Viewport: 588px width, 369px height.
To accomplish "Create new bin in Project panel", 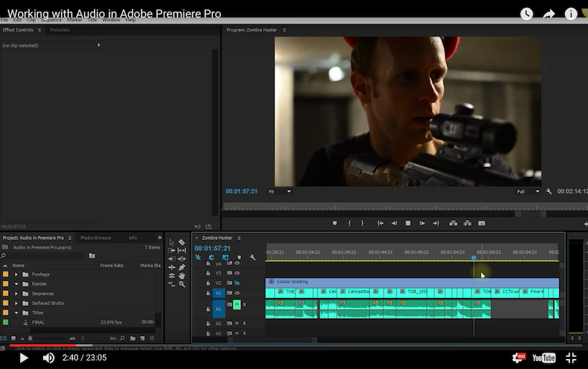I will (x=133, y=338).
